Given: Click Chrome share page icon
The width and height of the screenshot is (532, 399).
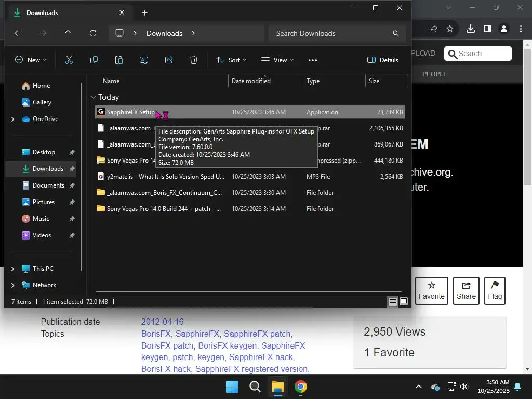Looking at the screenshot, I should (x=433, y=29).
